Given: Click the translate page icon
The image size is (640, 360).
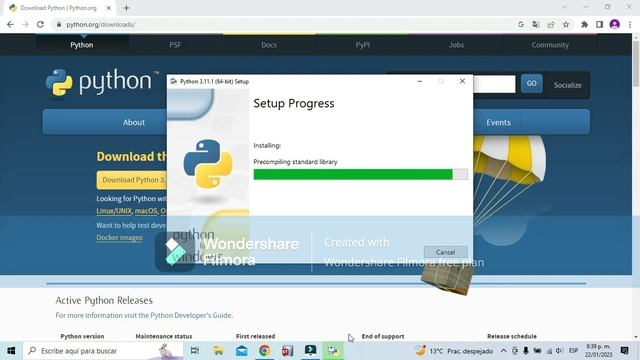Looking at the screenshot, I should point(536,24).
